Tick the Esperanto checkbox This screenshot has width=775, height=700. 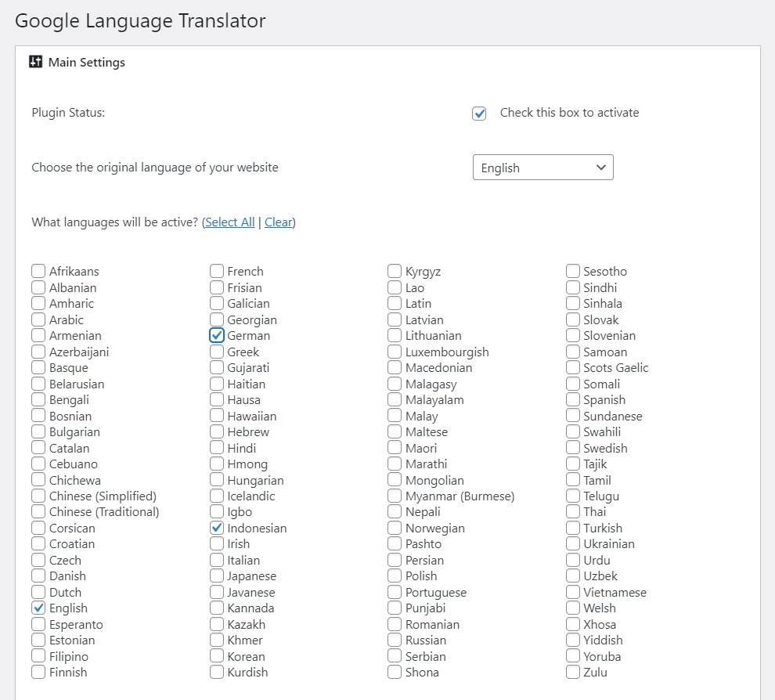tap(38, 624)
